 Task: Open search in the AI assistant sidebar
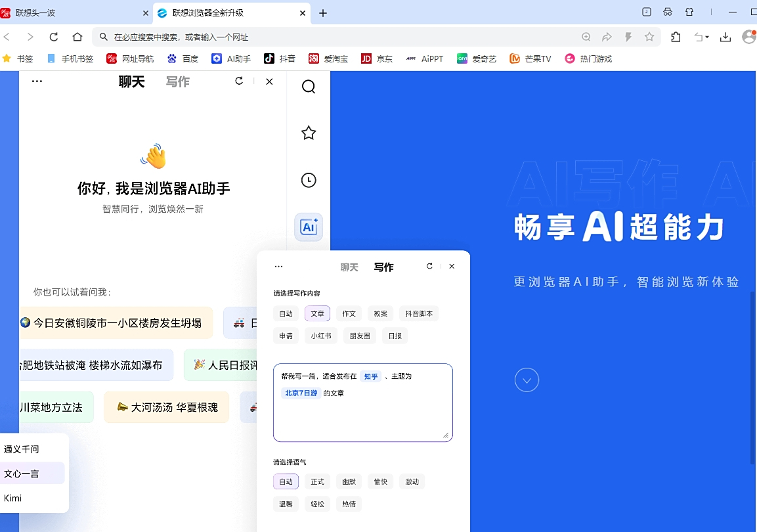309,86
